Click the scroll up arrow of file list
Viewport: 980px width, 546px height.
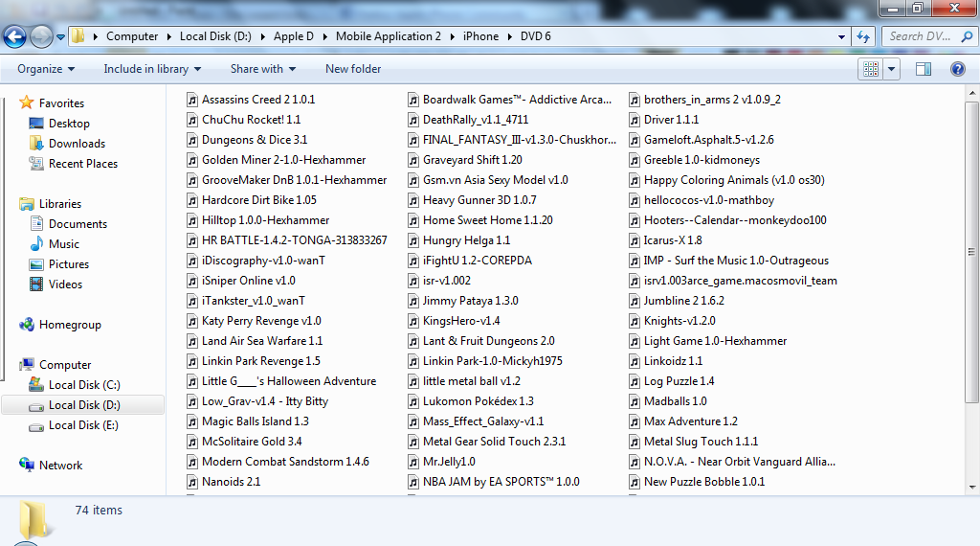(972, 93)
